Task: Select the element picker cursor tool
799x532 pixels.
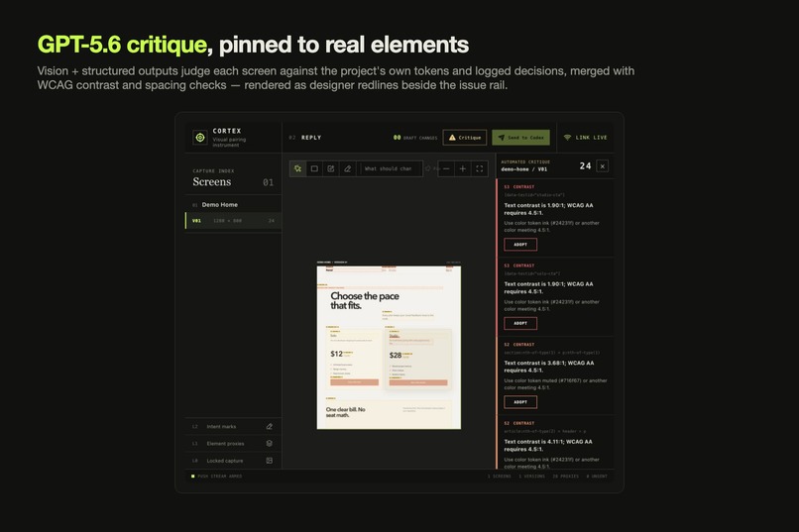Action: tap(298, 168)
